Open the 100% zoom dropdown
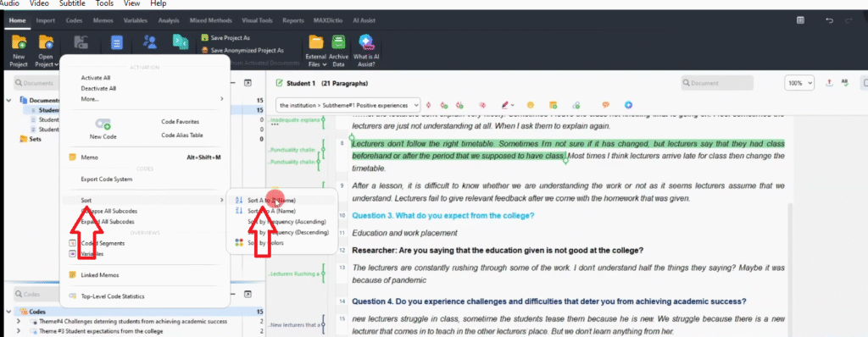This screenshot has width=868, height=337. (x=799, y=83)
